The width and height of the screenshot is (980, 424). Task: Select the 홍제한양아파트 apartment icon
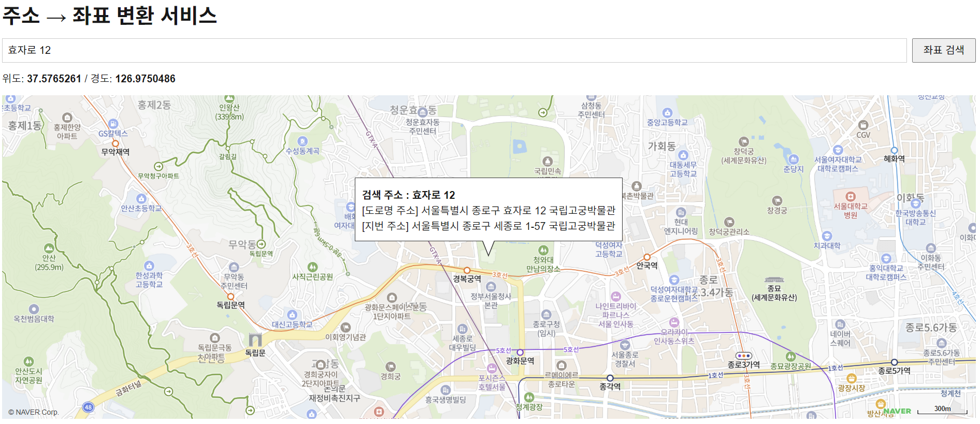coord(67,118)
